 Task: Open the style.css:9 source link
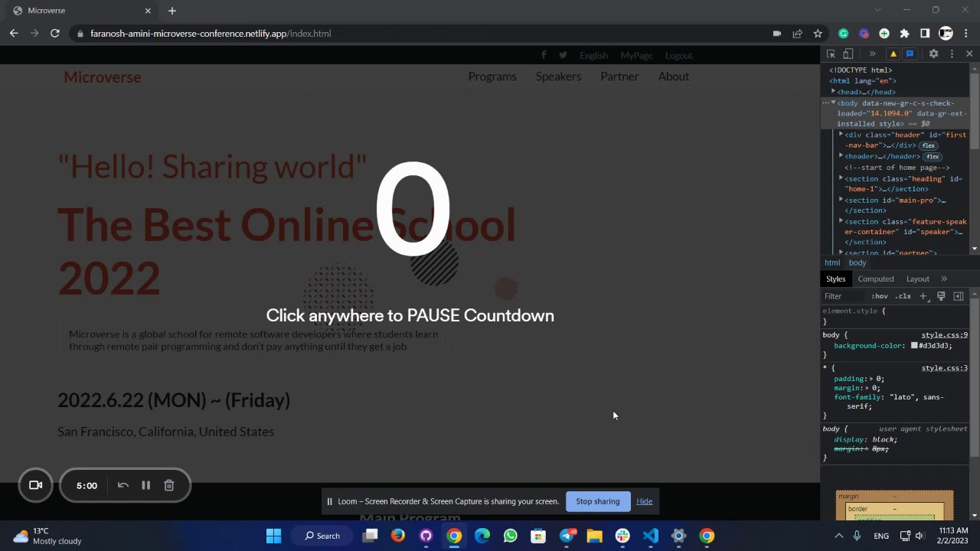click(x=944, y=335)
